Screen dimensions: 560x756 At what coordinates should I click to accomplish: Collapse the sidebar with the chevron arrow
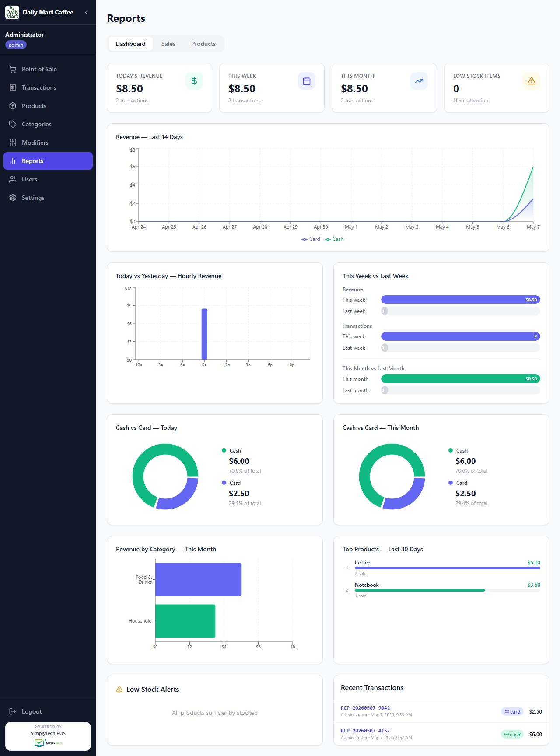click(x=86, y=12)
